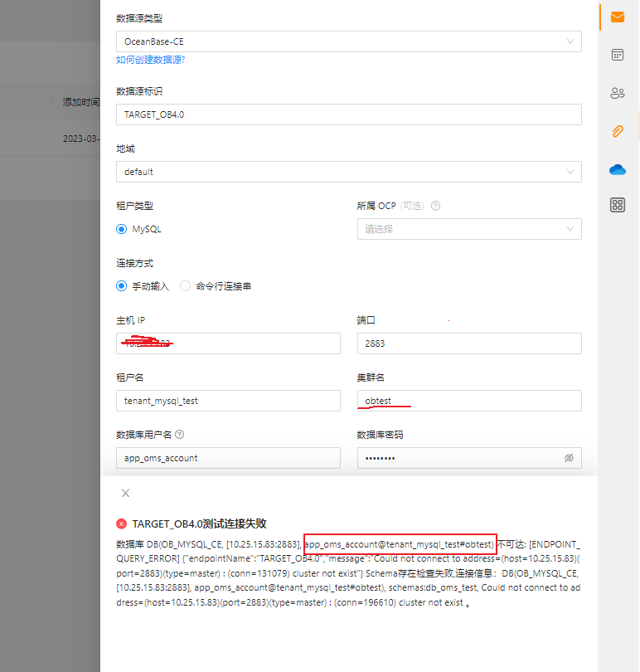Open the mail icon in right sidebar
Viewport: 640px width, 672px height.
(x=618, y=17)
